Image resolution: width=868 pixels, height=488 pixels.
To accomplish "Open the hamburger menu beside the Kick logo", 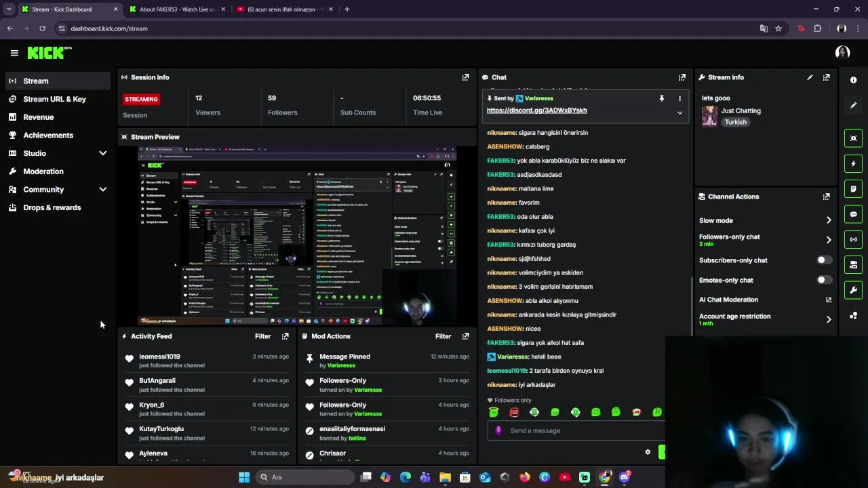I will click(14, 53).
